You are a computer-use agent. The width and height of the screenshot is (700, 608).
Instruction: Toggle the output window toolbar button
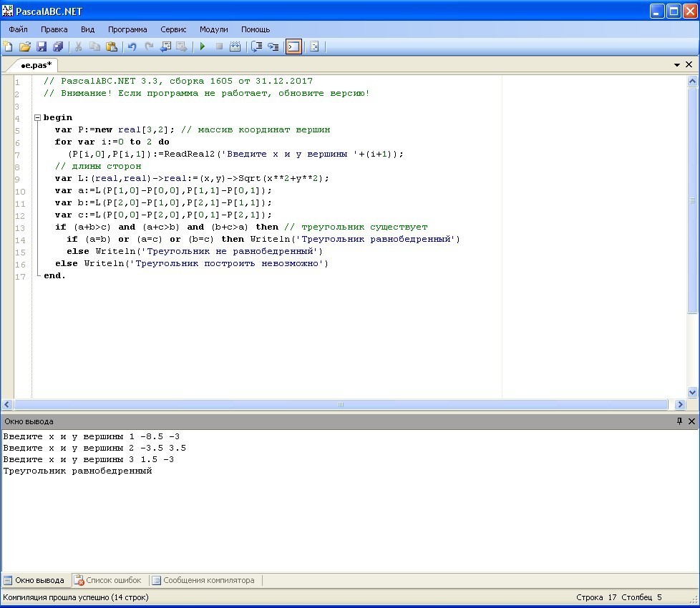(293, 46)
